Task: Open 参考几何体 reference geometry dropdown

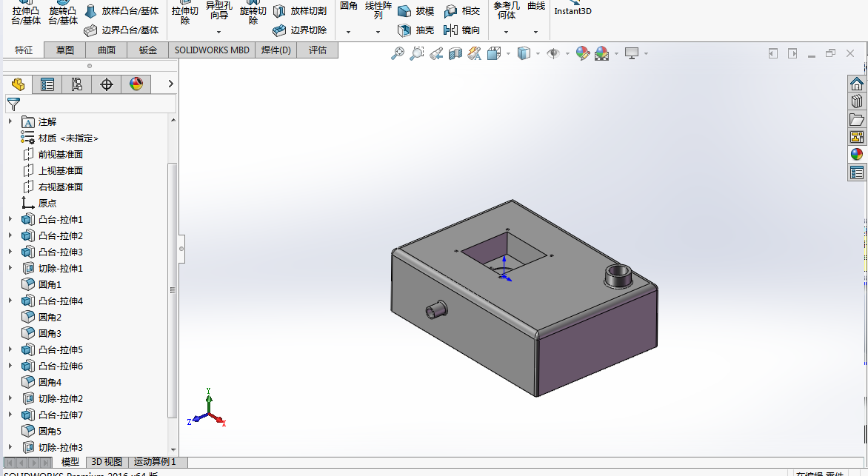Action: pyautogui.click(x=506, y=32)
